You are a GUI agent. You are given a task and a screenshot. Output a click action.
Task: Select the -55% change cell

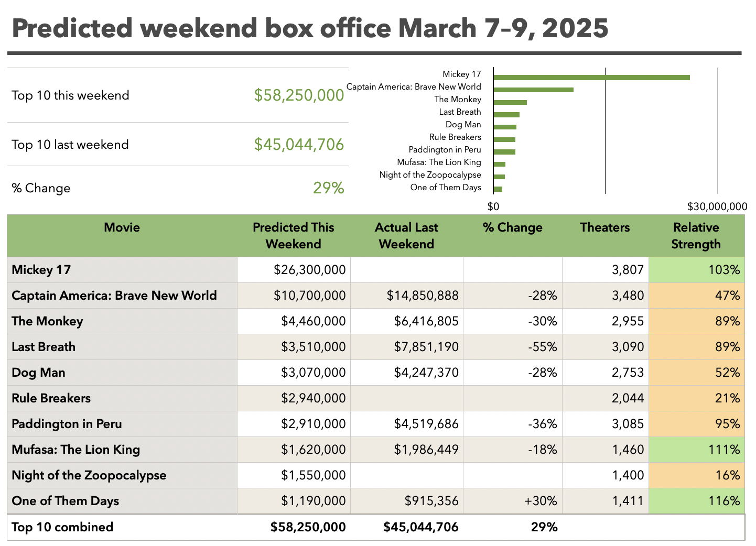[x=513, y=347]
